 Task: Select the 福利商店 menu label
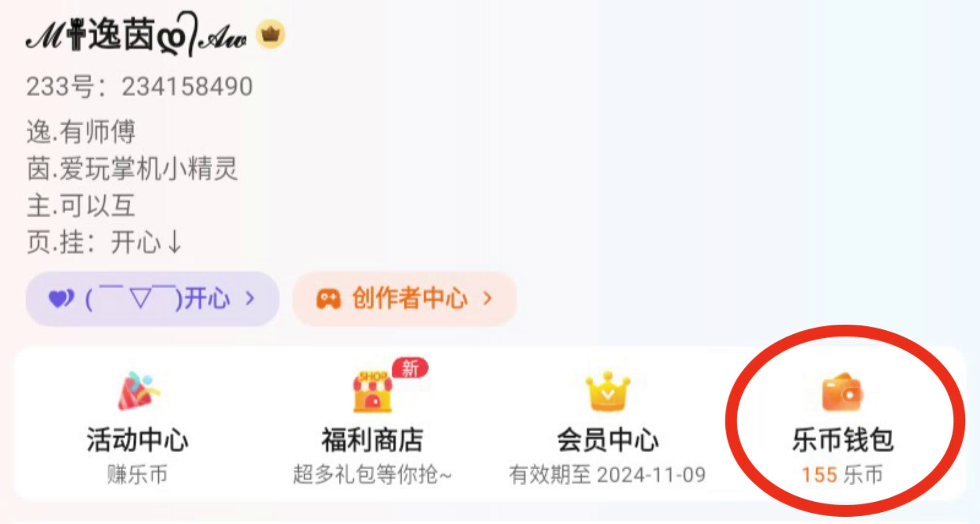coord(372,440)
